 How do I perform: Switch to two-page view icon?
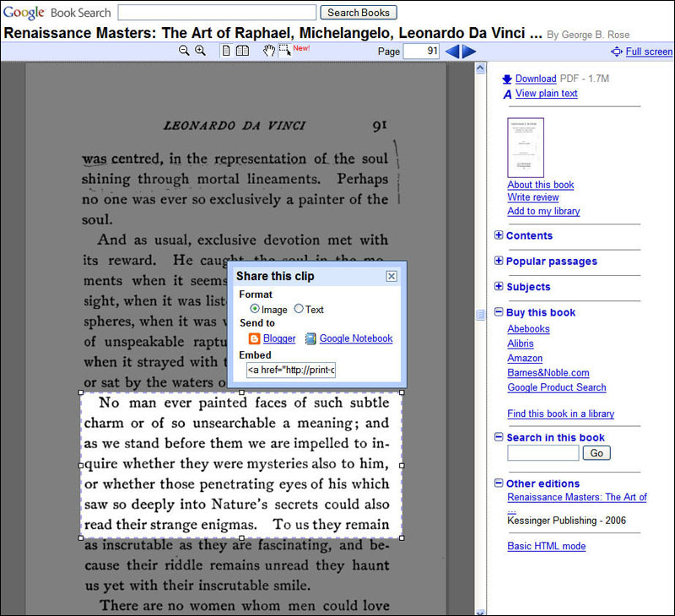tap(242, 51)
